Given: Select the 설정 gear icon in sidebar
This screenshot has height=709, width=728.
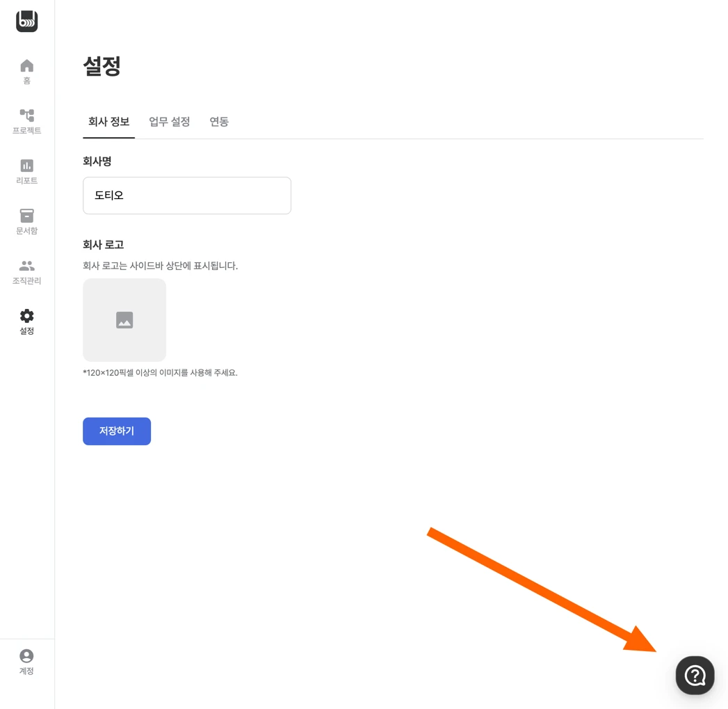Looking at the screenshot, I should coord(26,316).
